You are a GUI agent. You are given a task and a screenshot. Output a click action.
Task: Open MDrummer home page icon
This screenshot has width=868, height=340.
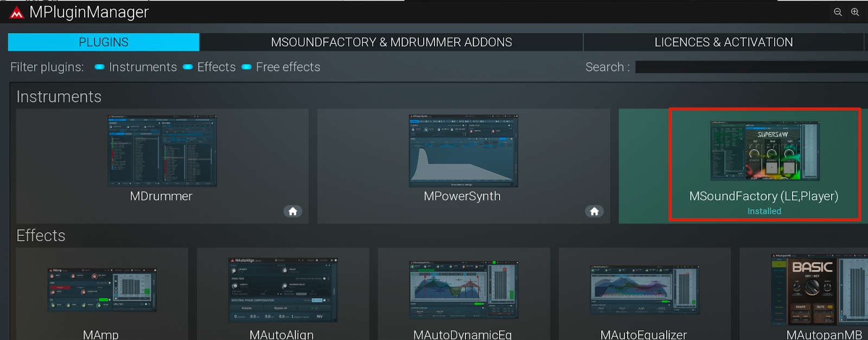point(293,211)
